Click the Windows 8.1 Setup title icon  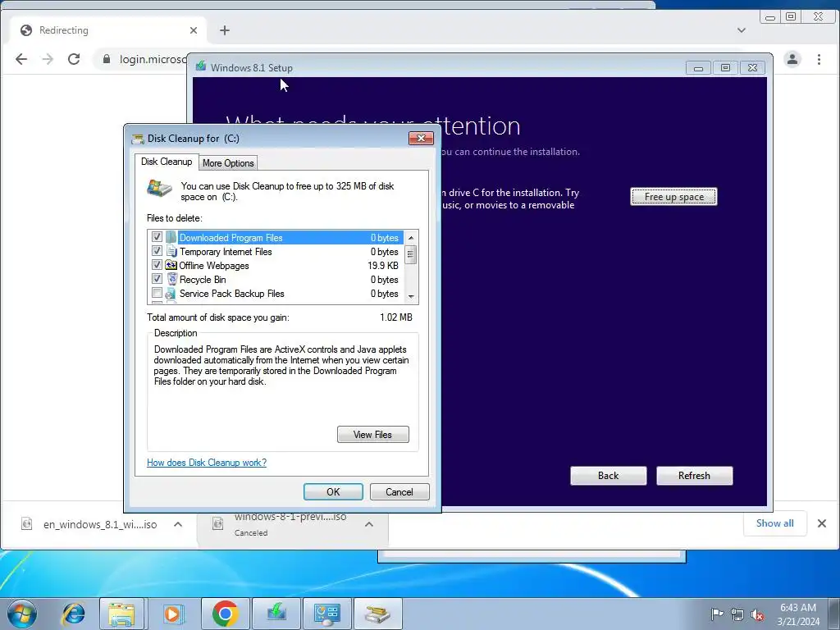pyautogui.click(x=201, y=66)
